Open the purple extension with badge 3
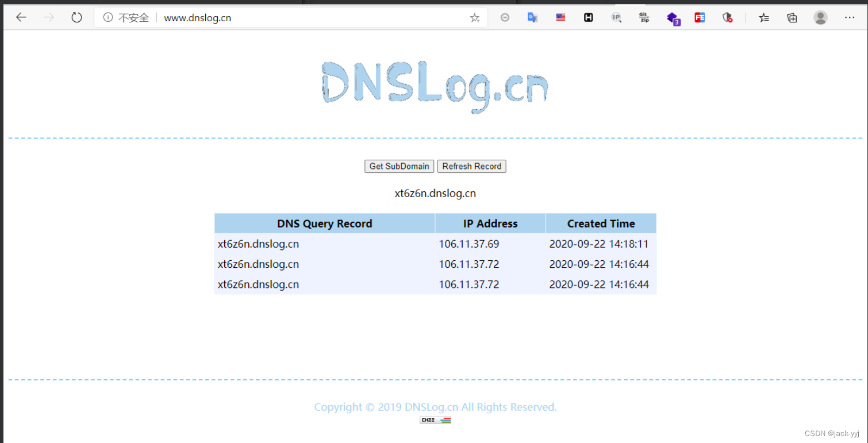868x443 pixels. point(673,18)
